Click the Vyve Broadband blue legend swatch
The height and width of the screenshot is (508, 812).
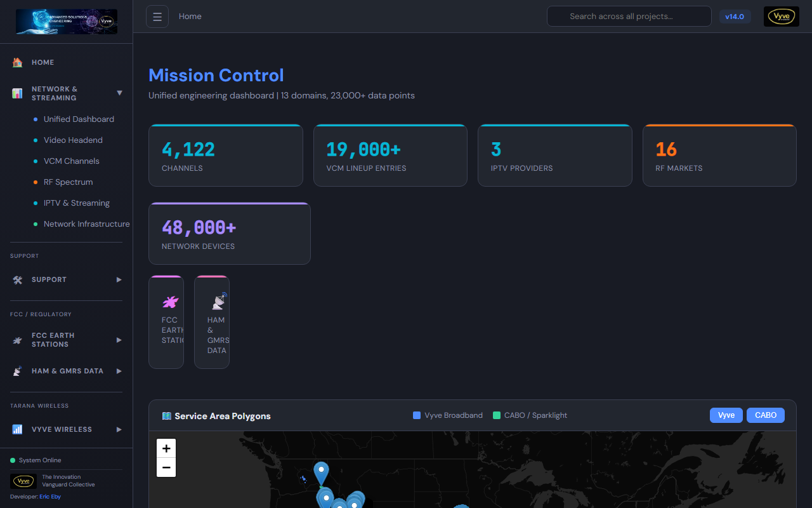point(417,415)
